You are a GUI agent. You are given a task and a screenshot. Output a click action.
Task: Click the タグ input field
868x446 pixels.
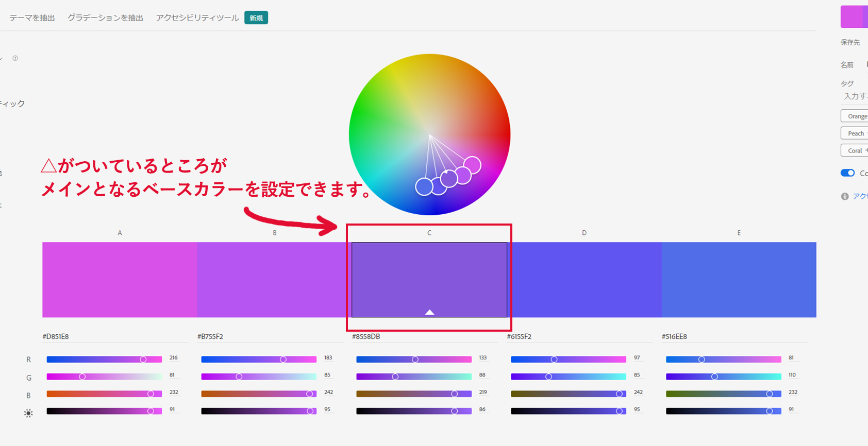pos(855,96)
